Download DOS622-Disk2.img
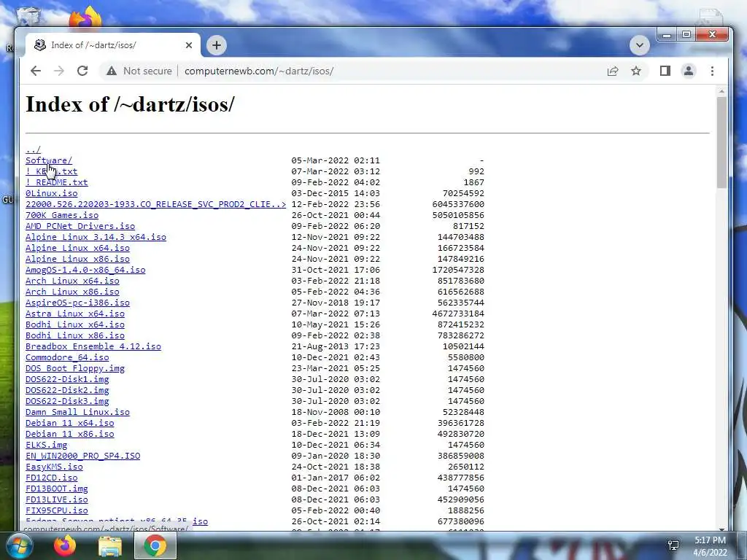The width and height of the screenshot is (747, 560). click(x=67, y=391)
